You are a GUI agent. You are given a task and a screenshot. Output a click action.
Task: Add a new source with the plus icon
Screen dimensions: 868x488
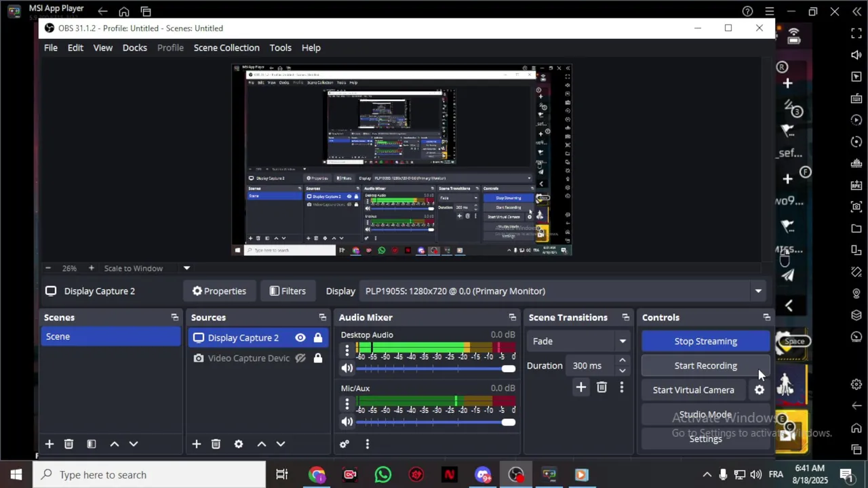click(197, 444)
